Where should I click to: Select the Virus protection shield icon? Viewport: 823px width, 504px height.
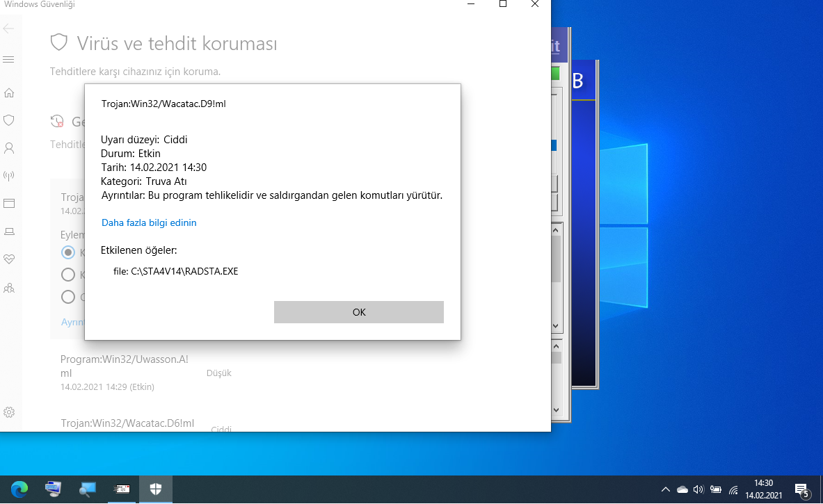[x=9, y=120]
